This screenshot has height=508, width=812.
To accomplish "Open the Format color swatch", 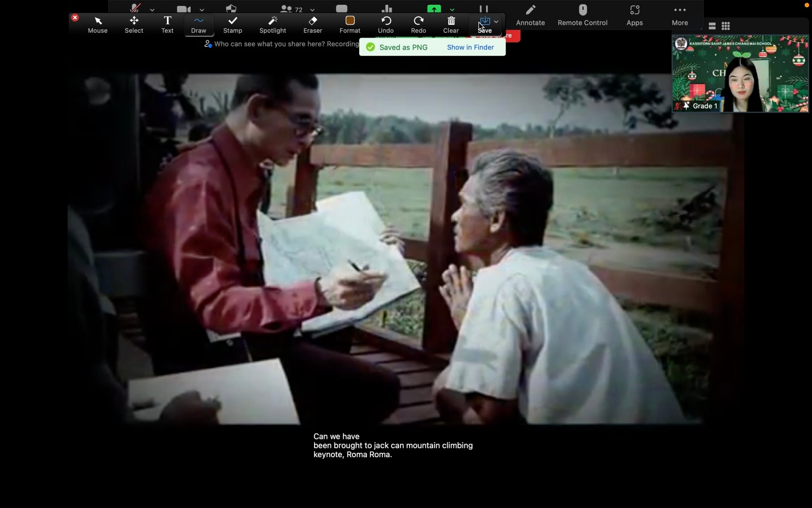I will 350,21.
